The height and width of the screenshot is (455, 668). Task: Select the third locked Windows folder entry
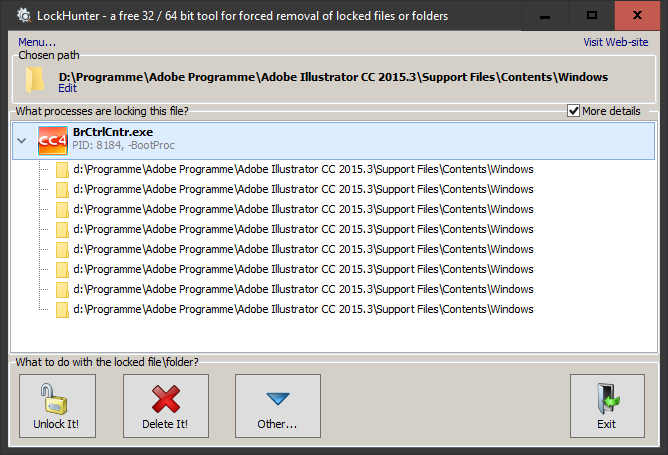(303, 209)
